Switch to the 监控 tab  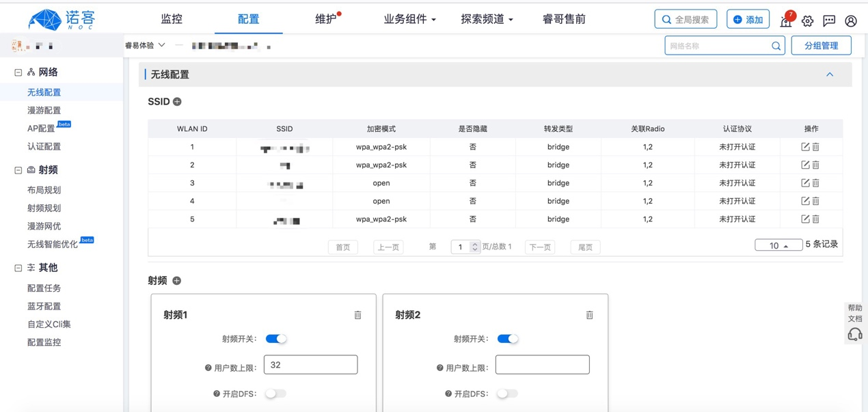[x=172, y=19]
